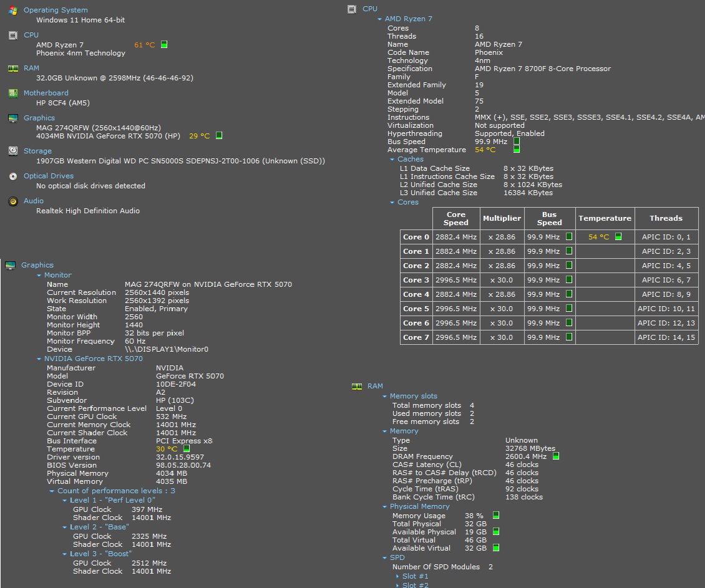The width and height of the screenshot is (705, 588).
Task: Click green indicator beside 29 °C GPU temperature
Action: [x=219, y=135]
